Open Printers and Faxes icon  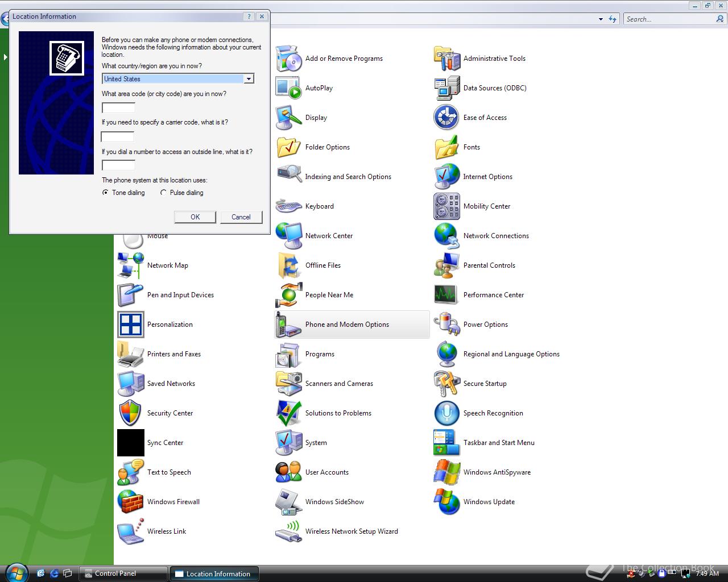click(x=131, y=354)
